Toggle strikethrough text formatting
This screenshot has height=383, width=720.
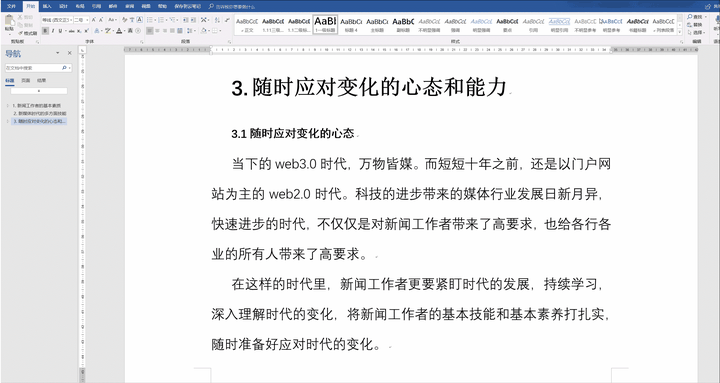[72, 31]
